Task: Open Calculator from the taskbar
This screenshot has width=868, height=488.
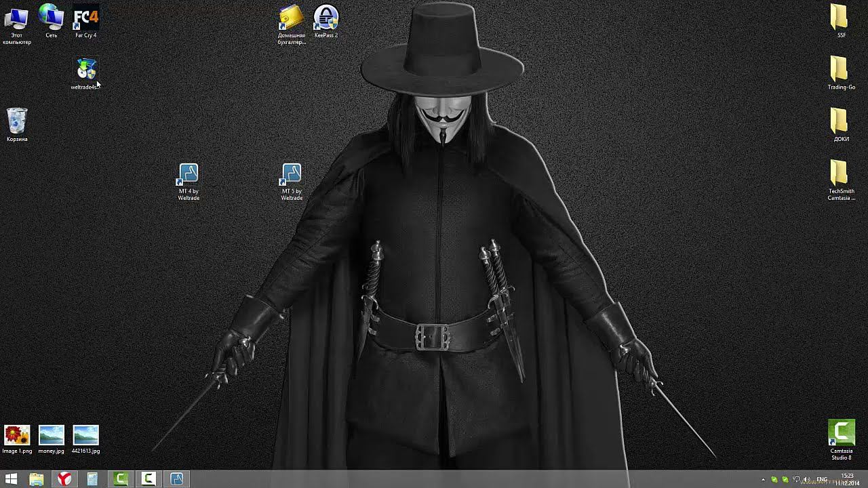Action: [92, 479]
